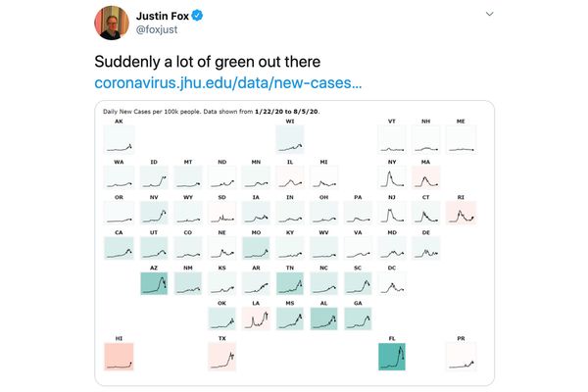Image resolution: width=588 pixels, height=392 pixels.
Task: Select the FL state chart tile
Action: pyautogui.click(x=392, y=357)
